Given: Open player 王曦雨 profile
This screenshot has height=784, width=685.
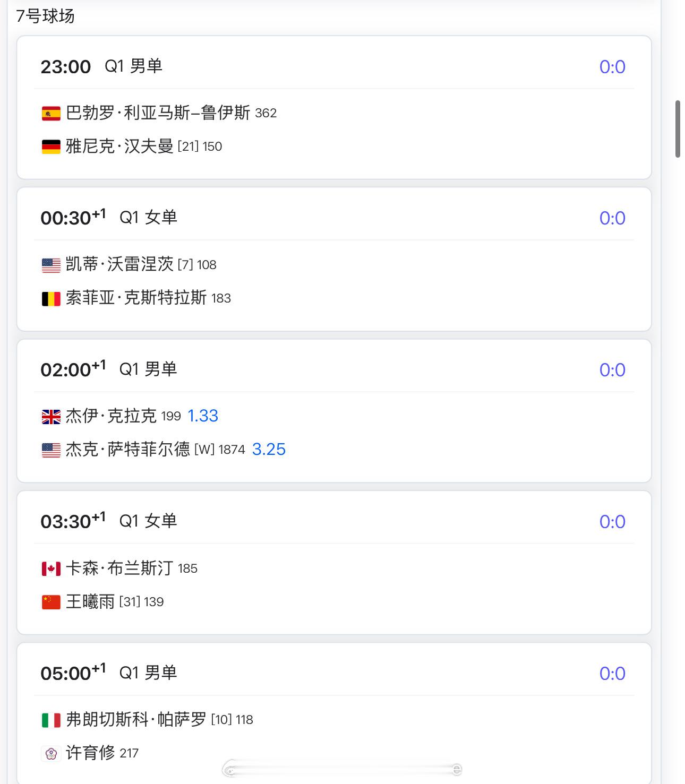Looking at the screenshot, I should tap(90, 602).
